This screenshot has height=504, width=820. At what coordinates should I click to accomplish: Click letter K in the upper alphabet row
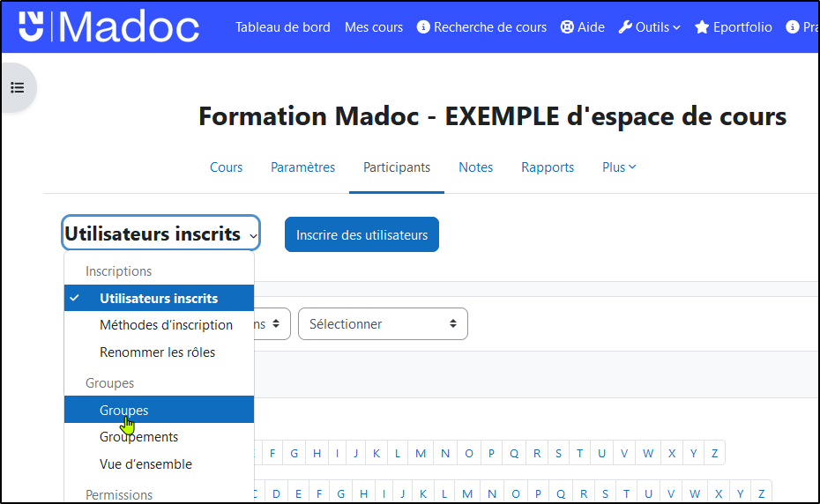[376, 453]
